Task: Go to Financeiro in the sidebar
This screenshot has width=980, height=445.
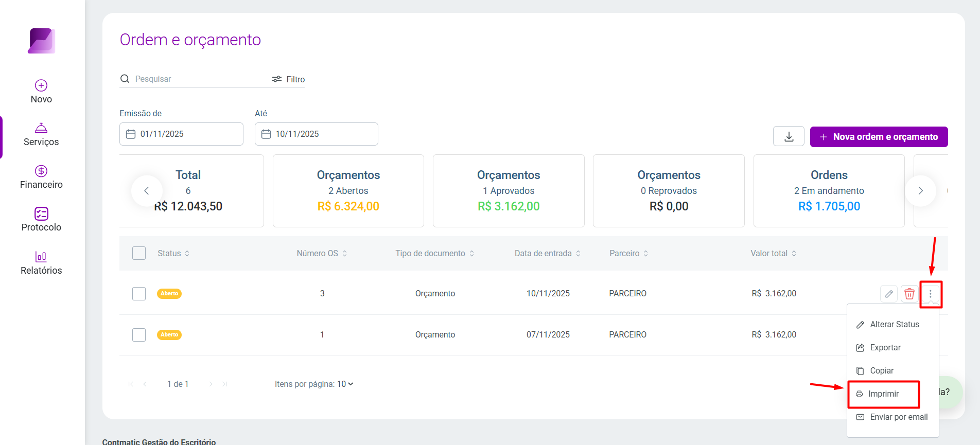Action: click(41, 177)
